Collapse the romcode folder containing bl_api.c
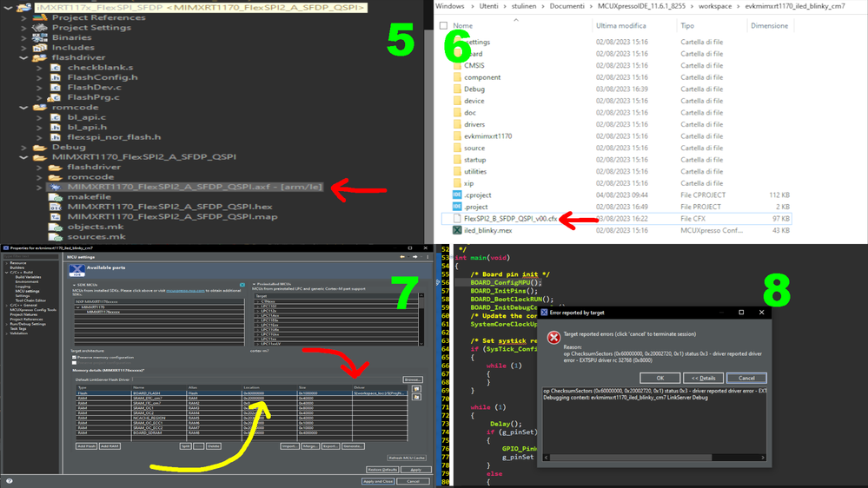868x488 pixels. (x=23, y=108)
